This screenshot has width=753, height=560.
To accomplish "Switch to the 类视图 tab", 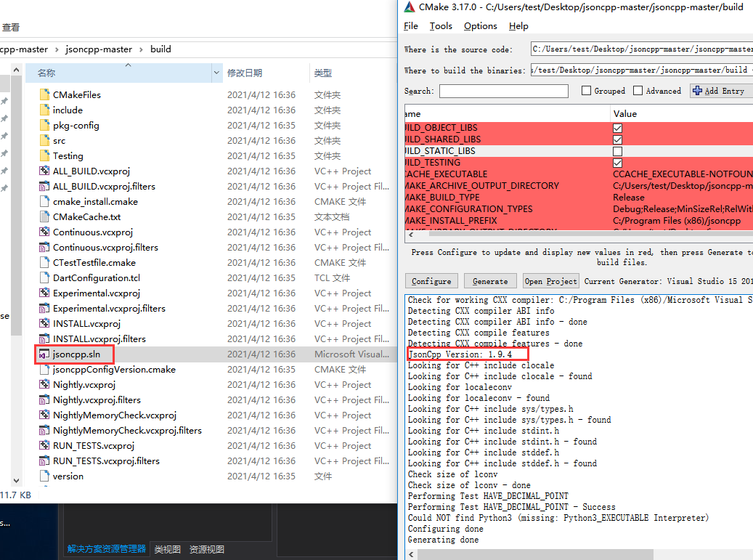I will [x=167, y=549].
